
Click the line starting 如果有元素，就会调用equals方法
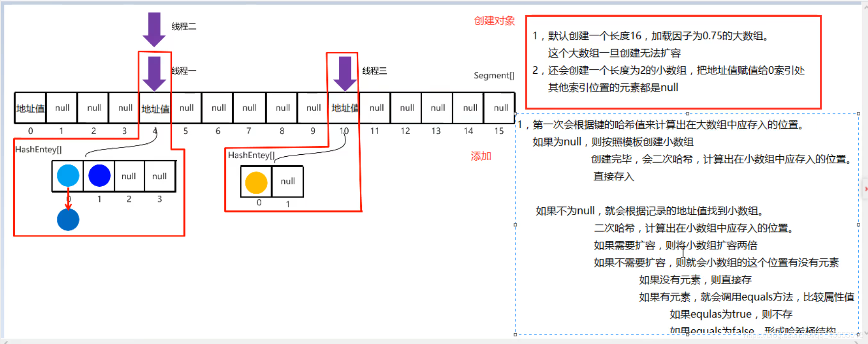[x=746, y=297]
